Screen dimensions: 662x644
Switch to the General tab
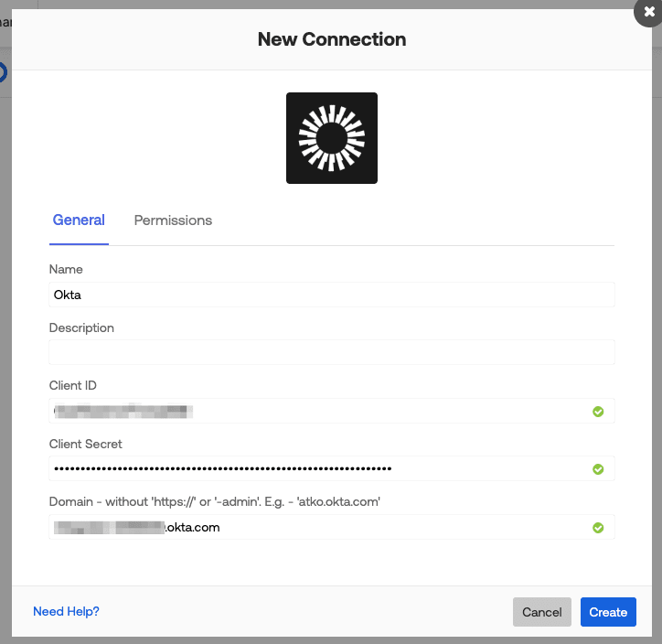pyautogui.click(x=79, y=220)
